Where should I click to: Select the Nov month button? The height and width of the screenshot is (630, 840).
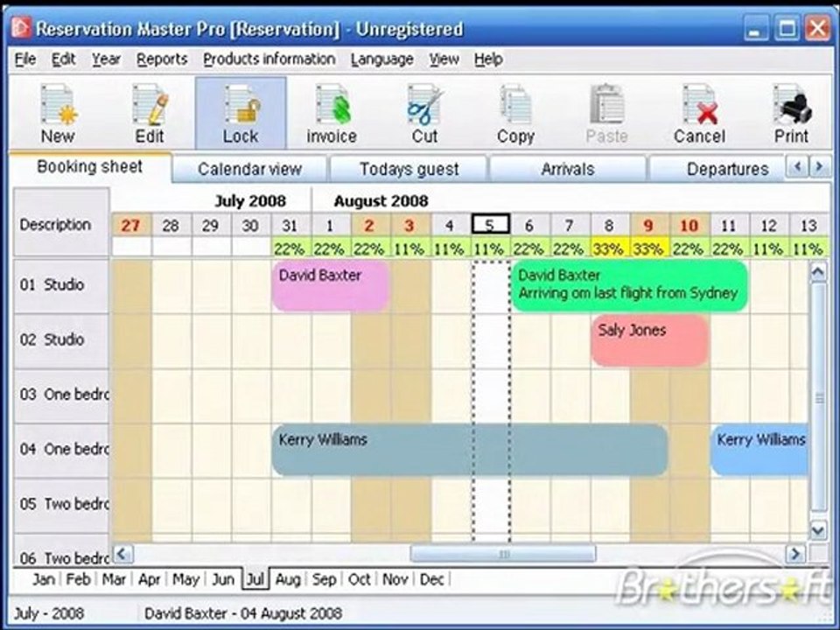395,579
